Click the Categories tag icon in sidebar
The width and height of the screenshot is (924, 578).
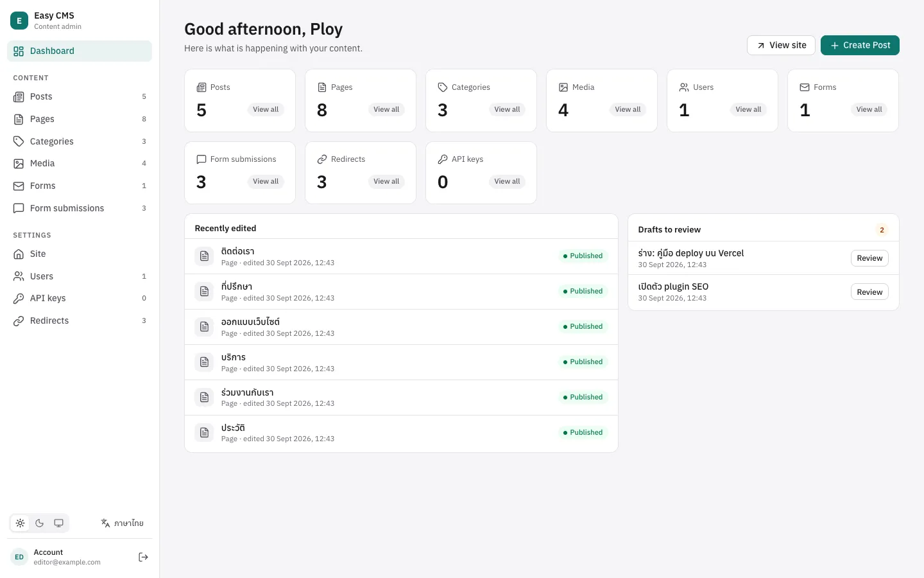coord(19,141)
